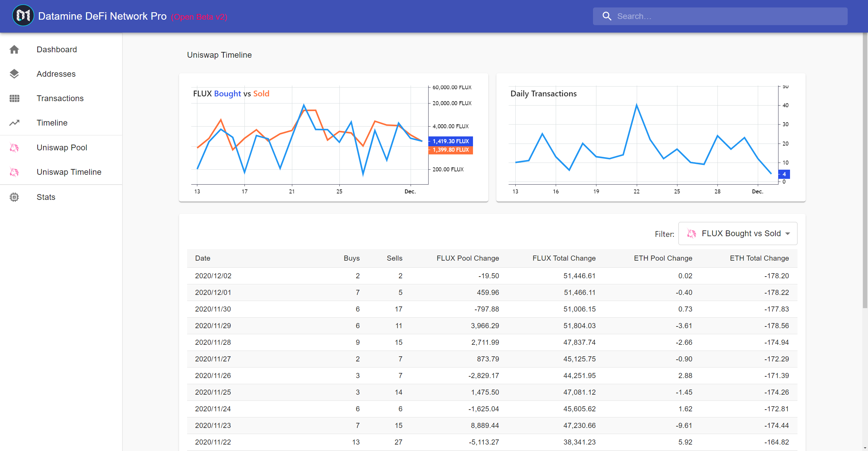Click the FLUX Bought vs Sold chart title
Viewport: 868px width, 451px height.
point(231,94)
